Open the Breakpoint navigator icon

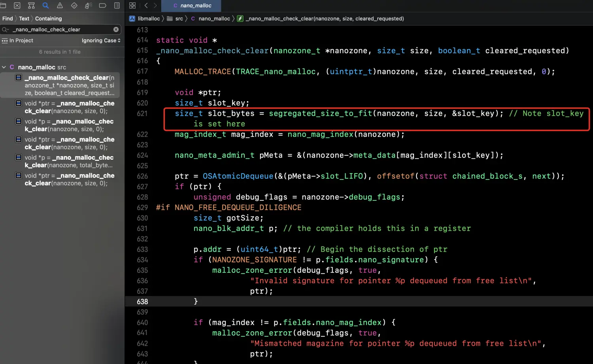click(x=102, y=6)
